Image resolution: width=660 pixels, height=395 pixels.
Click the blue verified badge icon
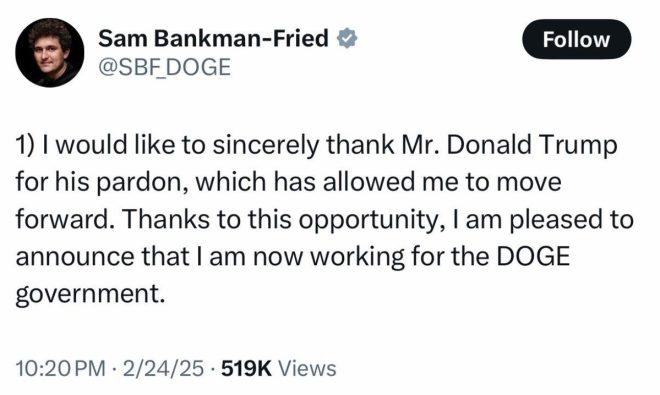coord(347,38)
